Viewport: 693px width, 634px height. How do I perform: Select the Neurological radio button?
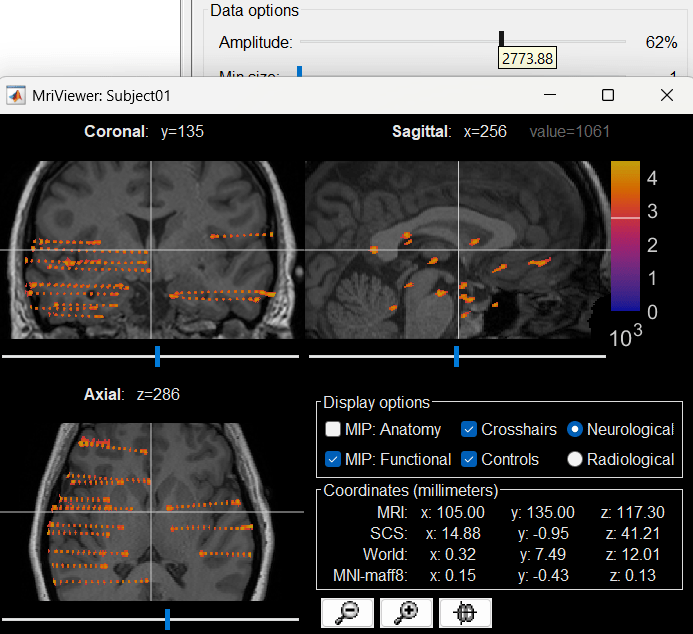click(575, 429)
